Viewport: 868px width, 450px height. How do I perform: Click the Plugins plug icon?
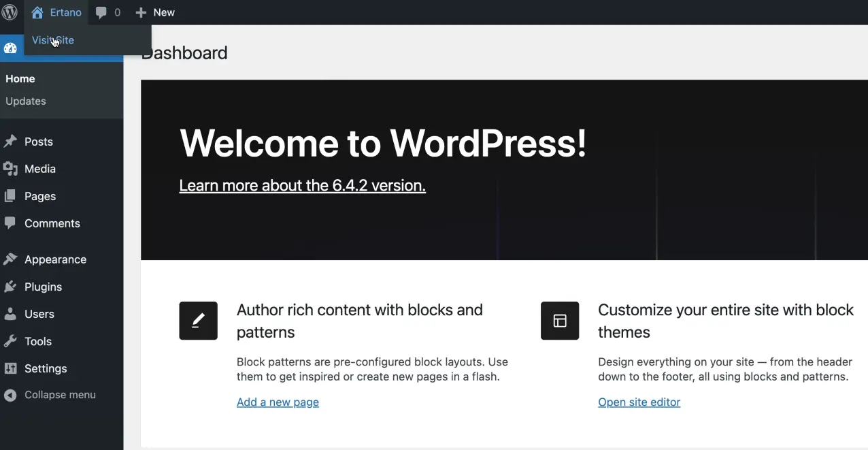coord(10,287)
